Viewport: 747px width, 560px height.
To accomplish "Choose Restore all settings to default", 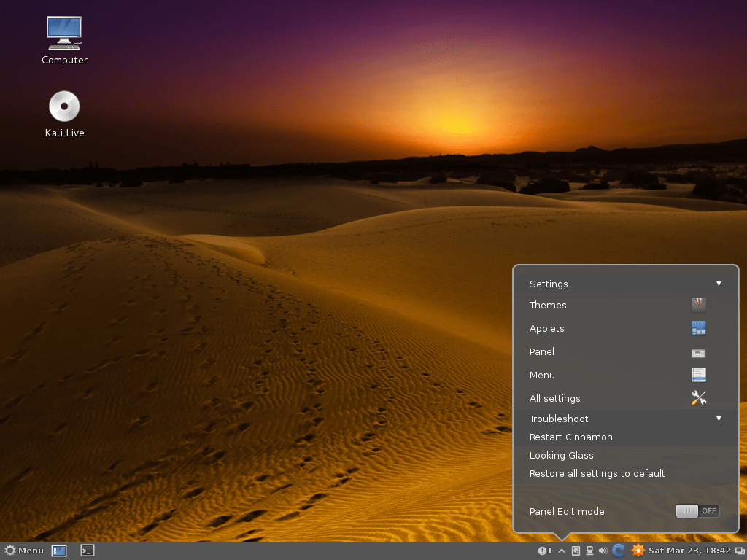I will coord(597,473).
